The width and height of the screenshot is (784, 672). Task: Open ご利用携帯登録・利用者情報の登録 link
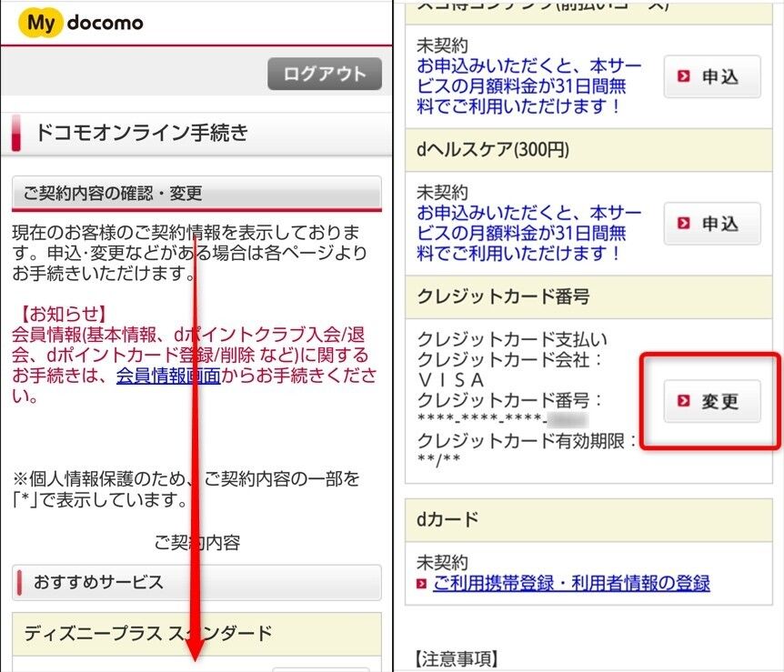571,583
